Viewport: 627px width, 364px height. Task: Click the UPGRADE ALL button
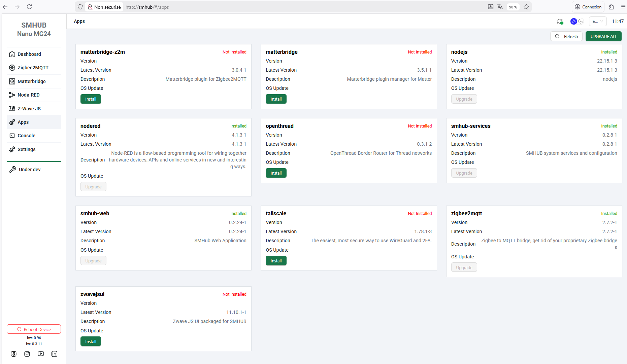(603, 36)
